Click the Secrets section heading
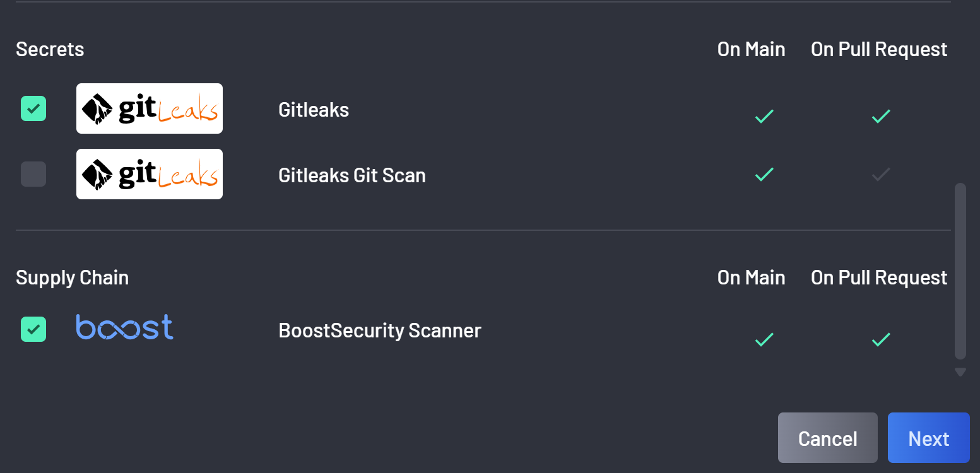Screen dimensions: 980x473 click(50, 49)
